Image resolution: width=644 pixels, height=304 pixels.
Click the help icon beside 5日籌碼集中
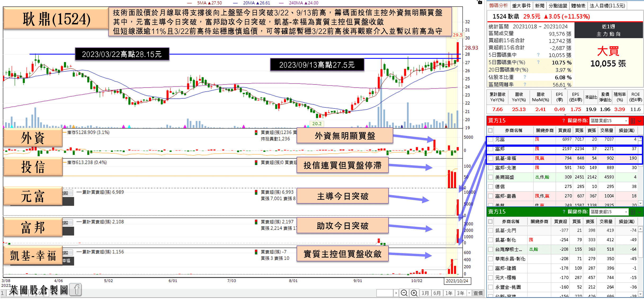(x=538, y=55)
